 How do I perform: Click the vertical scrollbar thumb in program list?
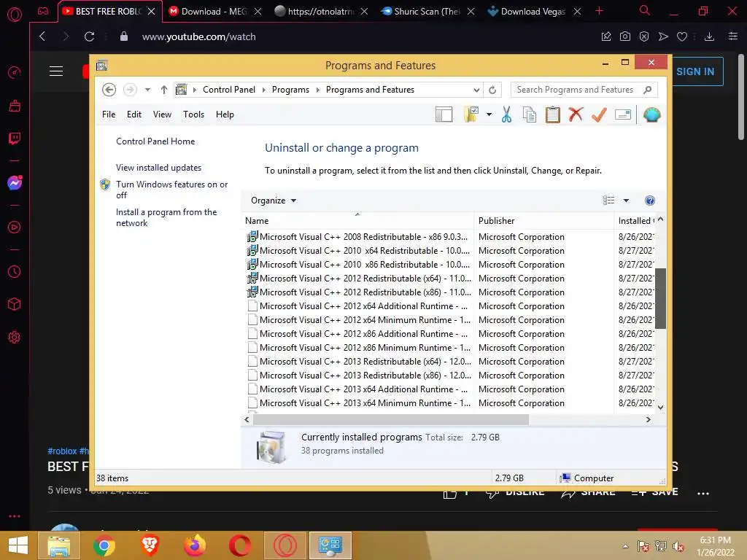[660, 298]
